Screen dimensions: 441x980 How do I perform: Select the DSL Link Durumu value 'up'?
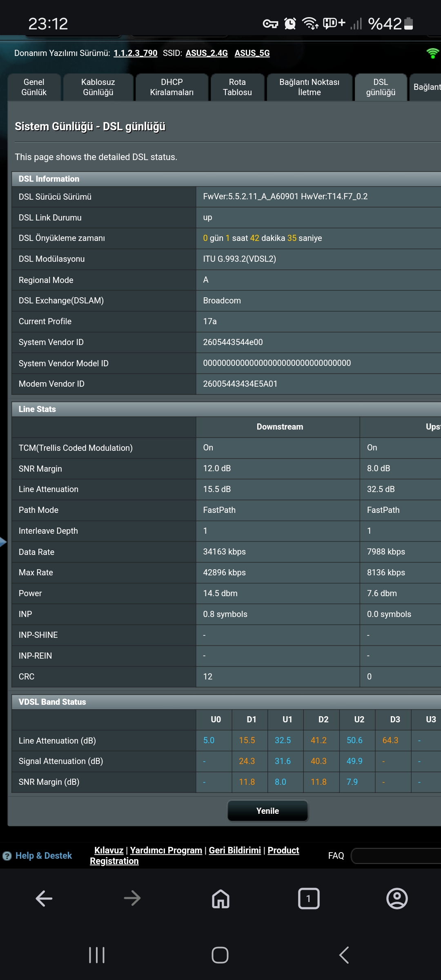[207, 217]
